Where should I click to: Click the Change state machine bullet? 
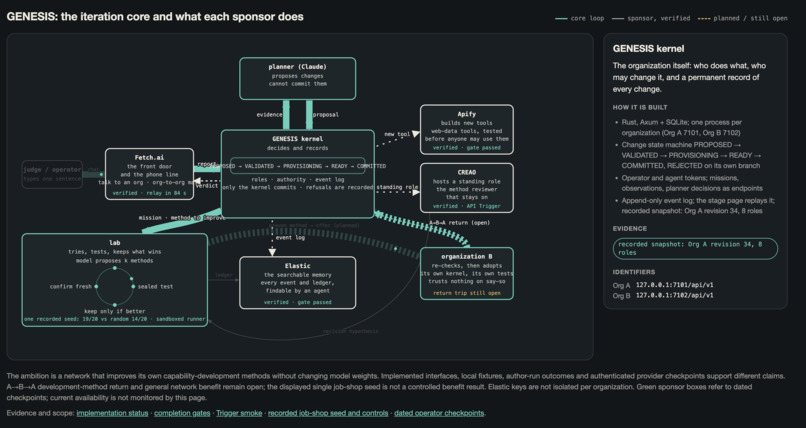691,155
